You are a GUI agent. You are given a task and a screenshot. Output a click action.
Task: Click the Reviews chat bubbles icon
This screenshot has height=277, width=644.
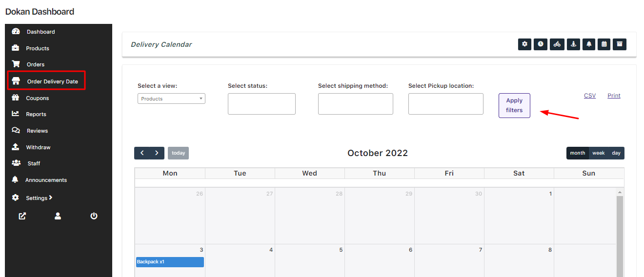coord(16,131)
